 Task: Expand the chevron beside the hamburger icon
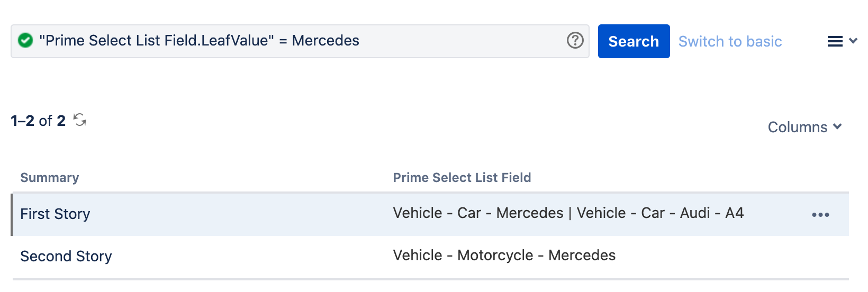pos(853,41)
